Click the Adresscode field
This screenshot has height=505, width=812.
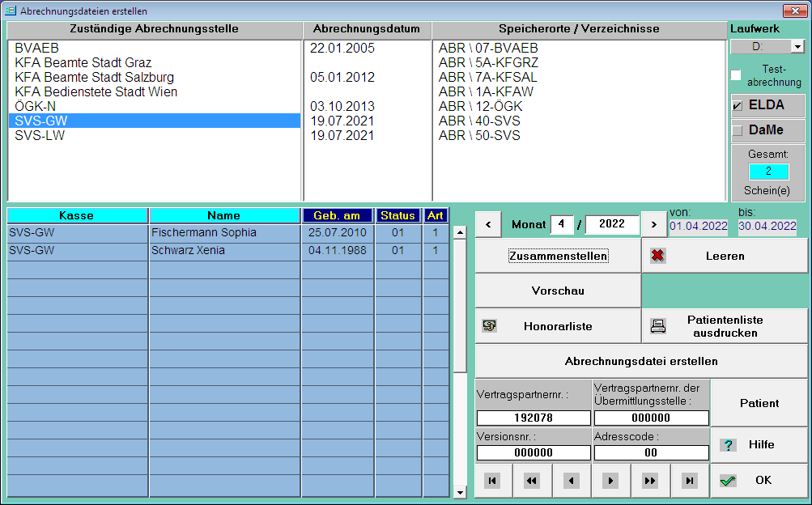(x=651, y=452)
